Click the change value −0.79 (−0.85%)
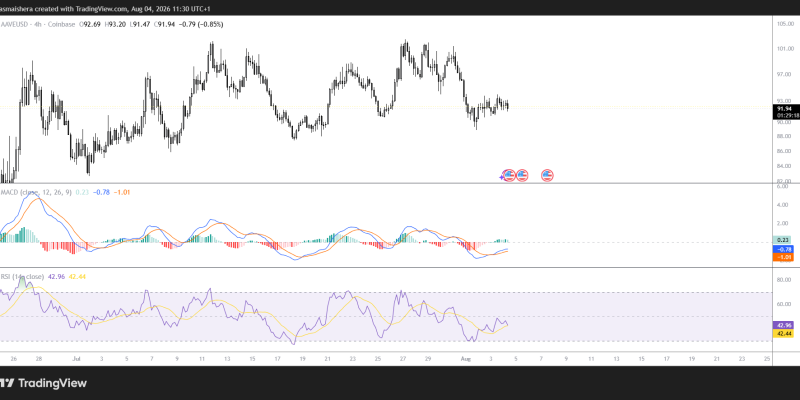This screenshot has width=800, height=400. pyautogui.click(x=201, y=24)
